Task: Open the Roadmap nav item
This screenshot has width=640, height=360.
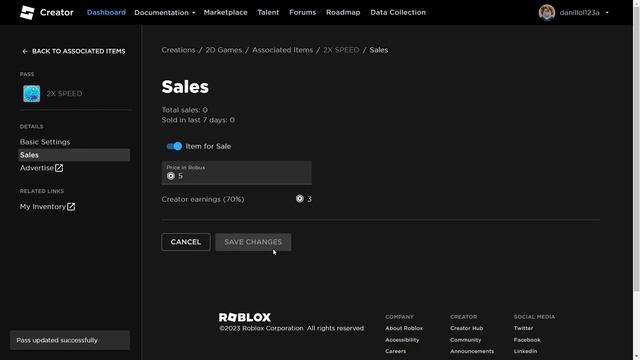Action: click(x=343, y=13)
